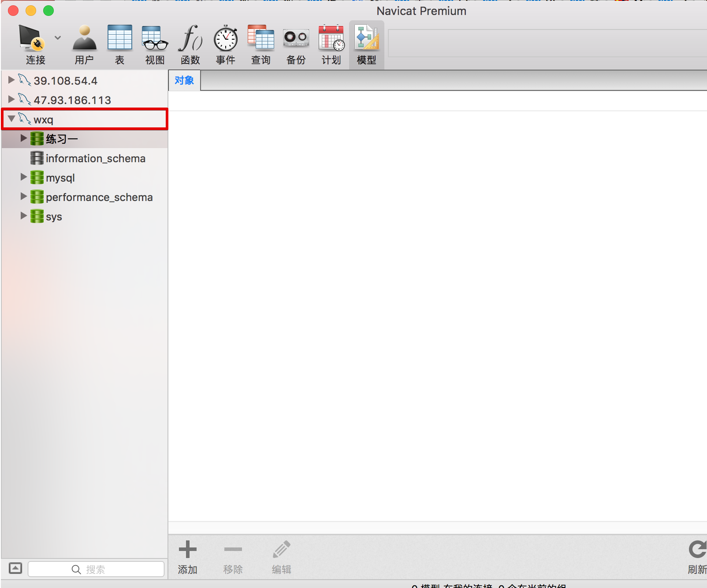Select the 模型 model tool
Viewport: 707px width, 588px height.
click(x=367, y=44)
